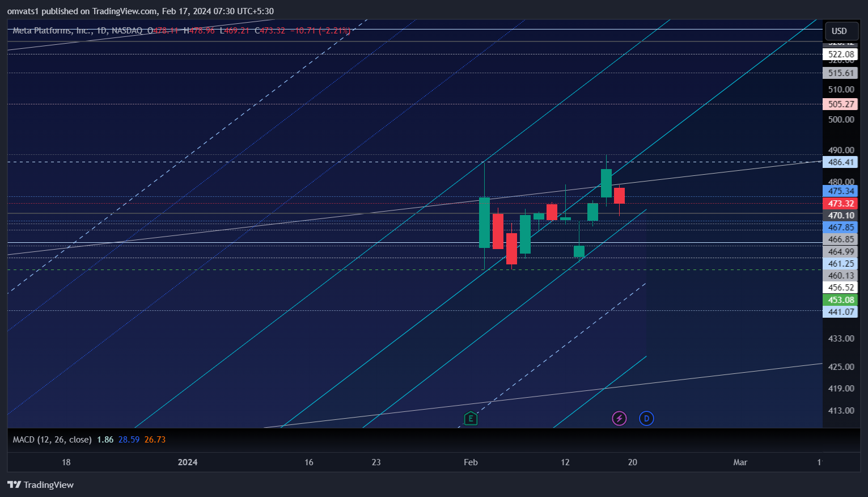Click the '20' date on time axis
The width and height of the screenshot is (868, 497).
(633, 462)
